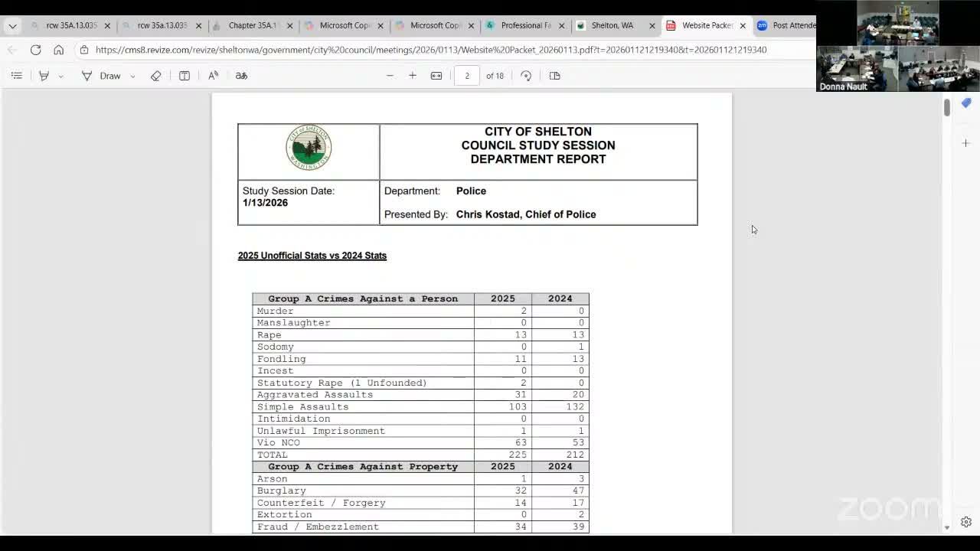
Task: Expand the highlight color options arrow
Action: point(60,76)
